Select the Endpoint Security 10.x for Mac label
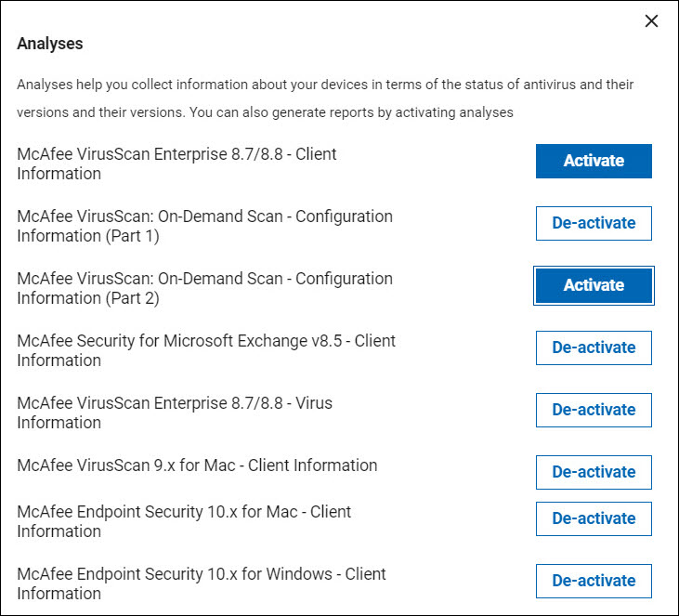This screenshot has width=679, height=616. tap(184, 521)
